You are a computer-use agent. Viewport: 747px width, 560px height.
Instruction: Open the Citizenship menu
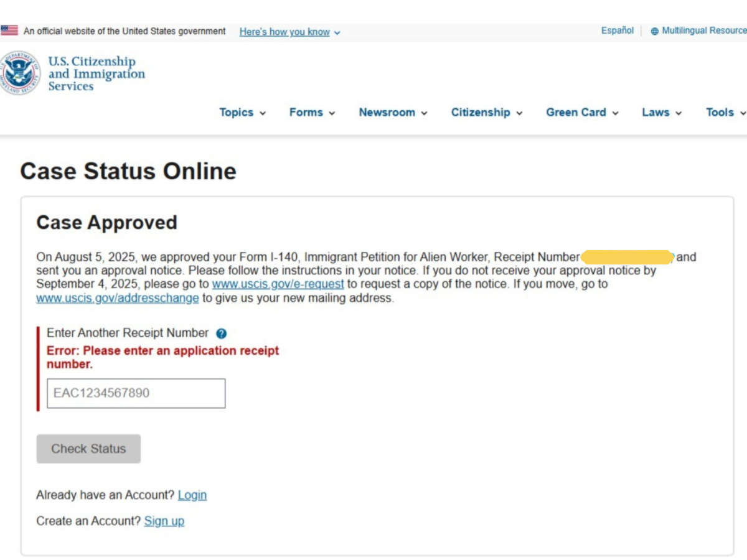point(486,113)
